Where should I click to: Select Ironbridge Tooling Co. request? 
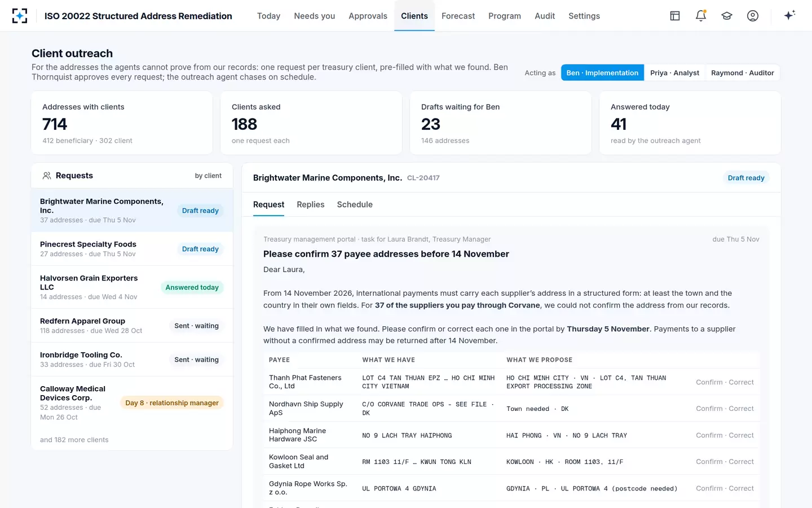coord(132,360)
